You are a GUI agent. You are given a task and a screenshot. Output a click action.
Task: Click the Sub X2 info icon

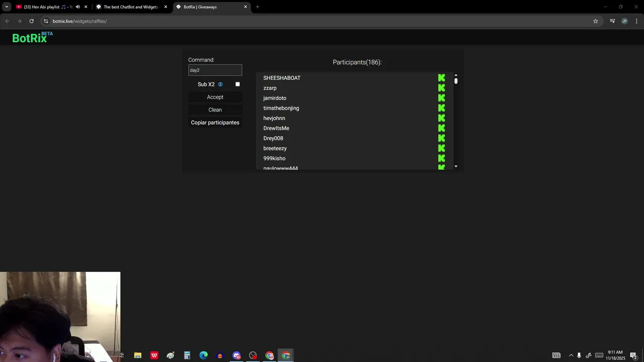(220, 84)
